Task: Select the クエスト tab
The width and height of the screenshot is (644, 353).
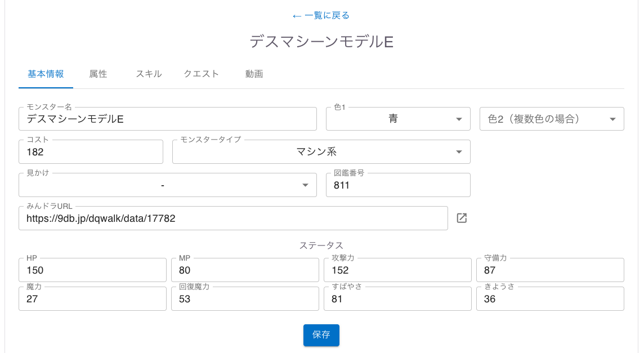Action: [x=201, y=74]
